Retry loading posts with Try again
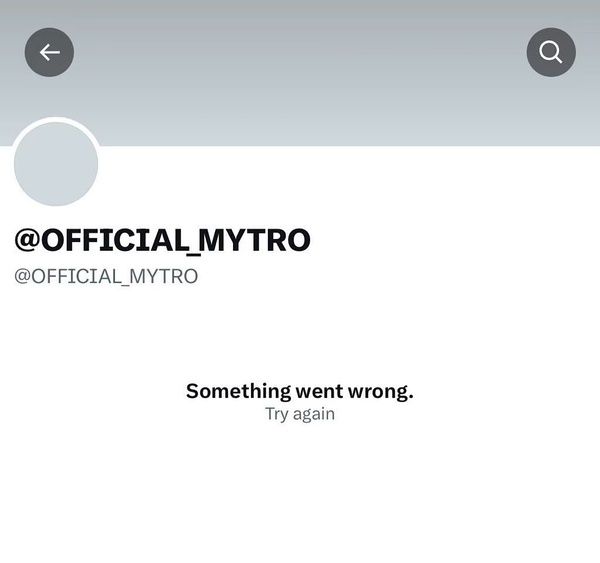 [x=300, y=414]
